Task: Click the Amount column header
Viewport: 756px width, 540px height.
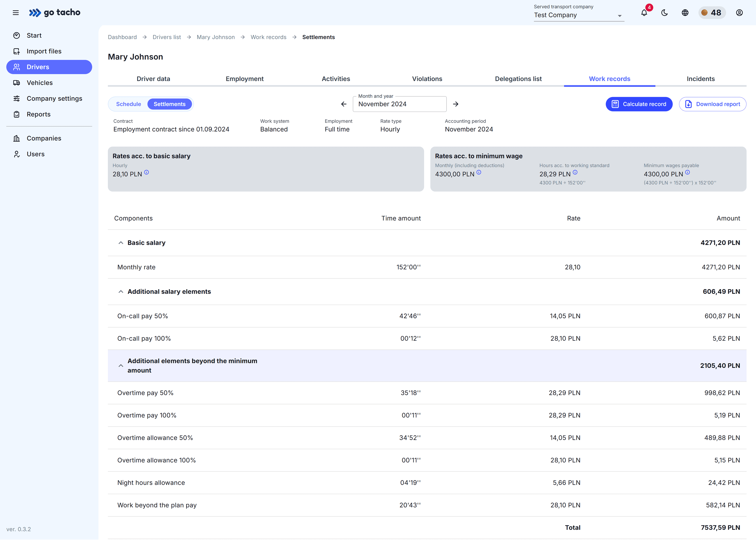Action: [728, 218]
